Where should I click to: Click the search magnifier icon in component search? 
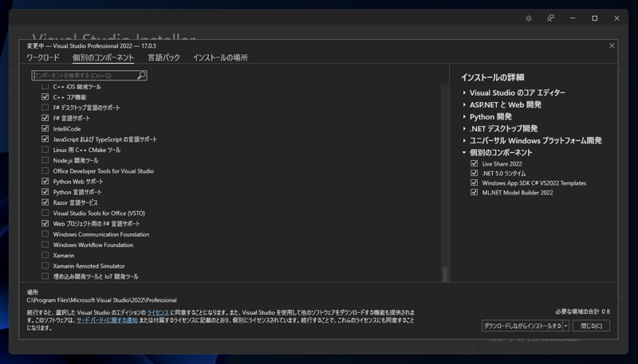click(142, 75)
